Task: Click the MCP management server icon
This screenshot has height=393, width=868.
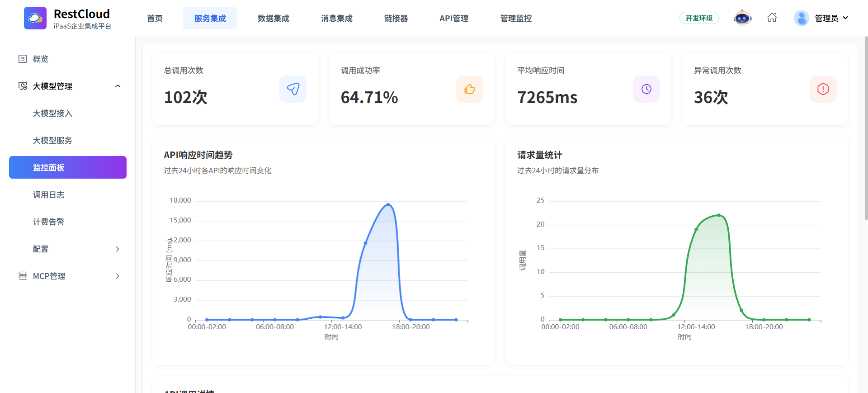Action: (23, 276)
